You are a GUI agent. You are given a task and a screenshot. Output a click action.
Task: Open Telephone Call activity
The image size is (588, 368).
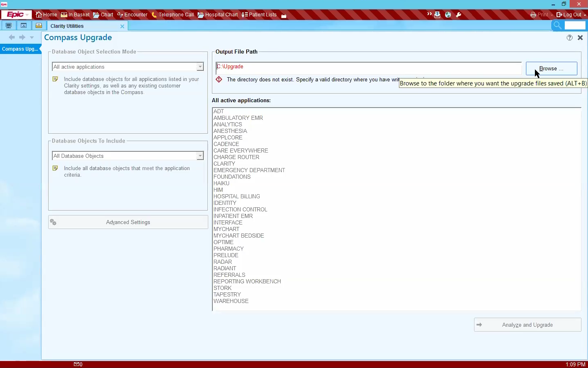point(172,15)
